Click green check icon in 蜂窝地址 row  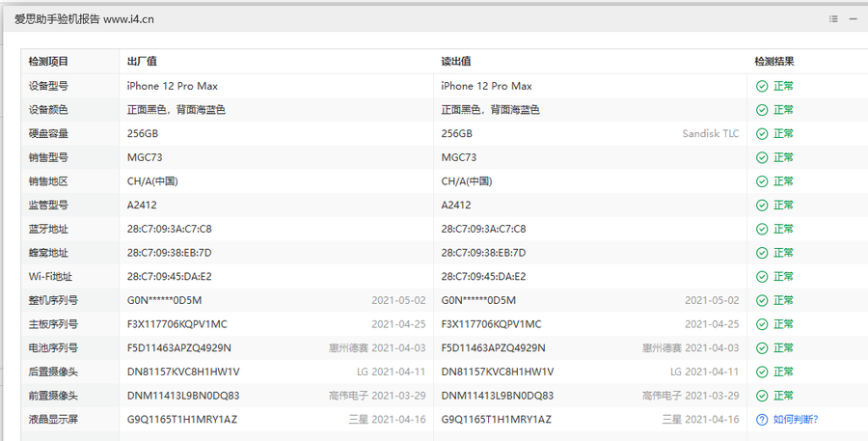point(762,253)
